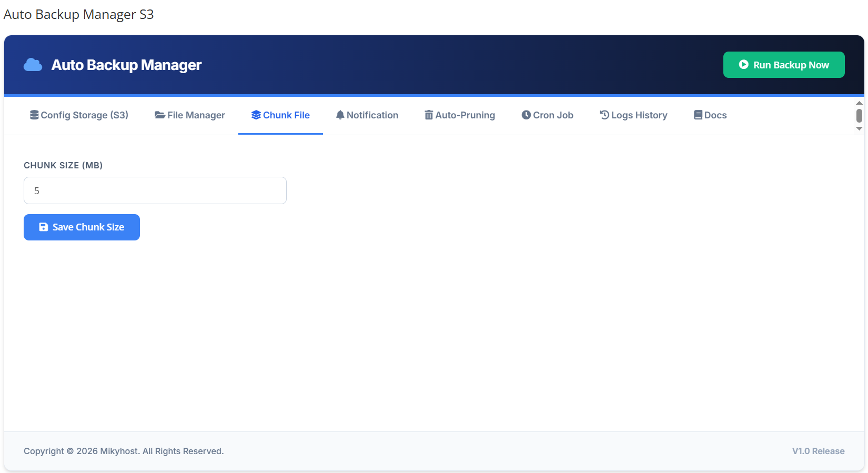The image size is (868, 473).
Task: Click the history icon beside Logs History
Action: click(x=604, y=115)
